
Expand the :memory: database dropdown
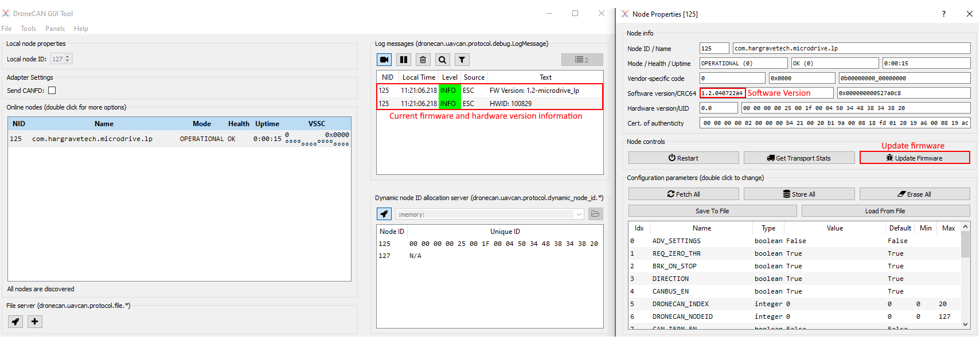[x=579, y=214]
